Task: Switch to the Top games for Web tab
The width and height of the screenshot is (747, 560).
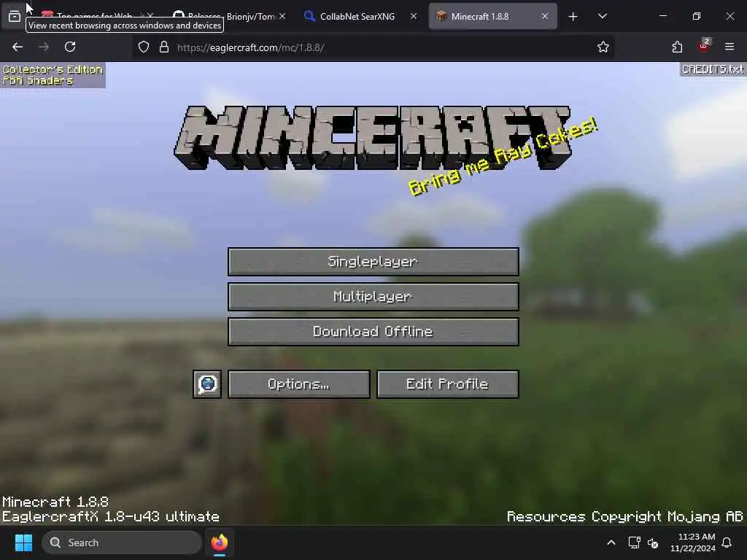Action: [x=94, y=15]
